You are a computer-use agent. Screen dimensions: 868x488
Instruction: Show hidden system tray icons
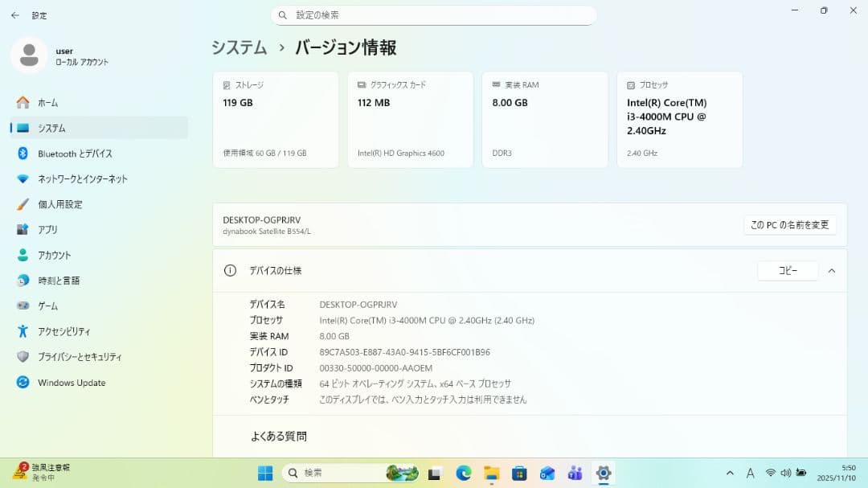[730, 474]
